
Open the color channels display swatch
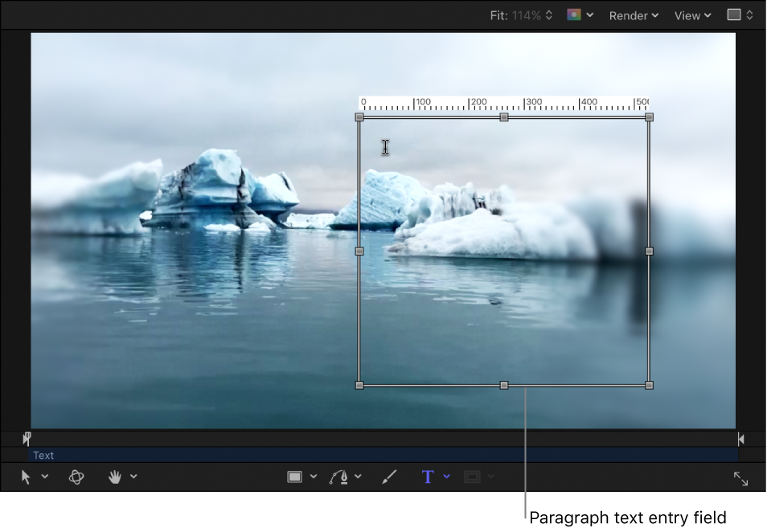[576, 15]
